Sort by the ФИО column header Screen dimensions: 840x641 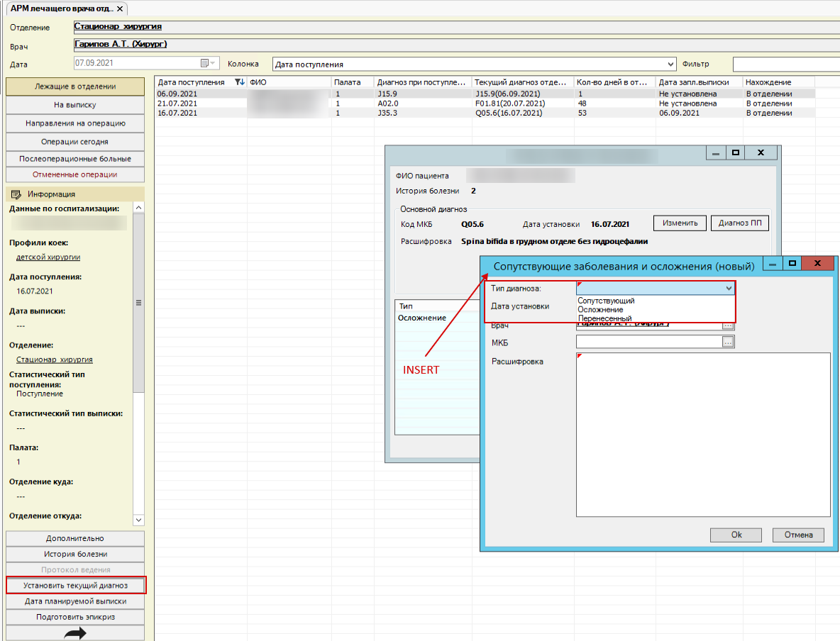point(289,82)
